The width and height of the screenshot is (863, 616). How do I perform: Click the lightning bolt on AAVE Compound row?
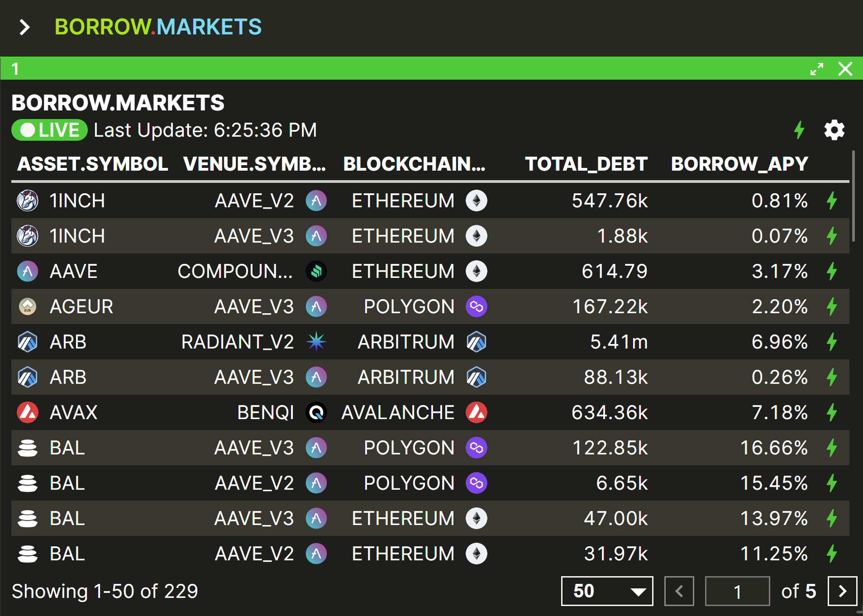832,271
